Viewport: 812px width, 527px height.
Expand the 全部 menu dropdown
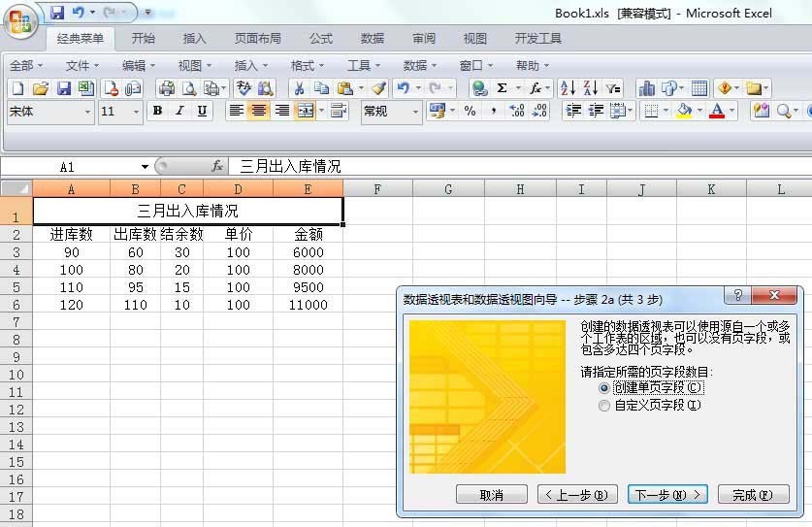pyautogui.click(x=26, y=66)
